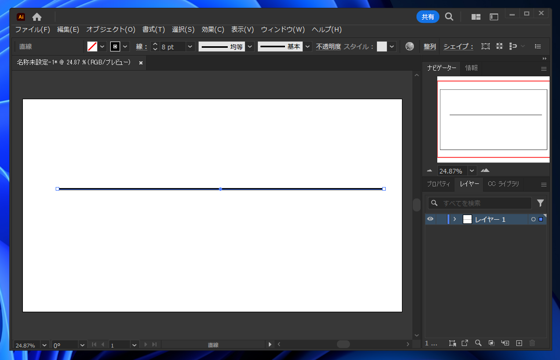Click the locate object magnifier icon
The image size is (560, 360).
[478, 343]
